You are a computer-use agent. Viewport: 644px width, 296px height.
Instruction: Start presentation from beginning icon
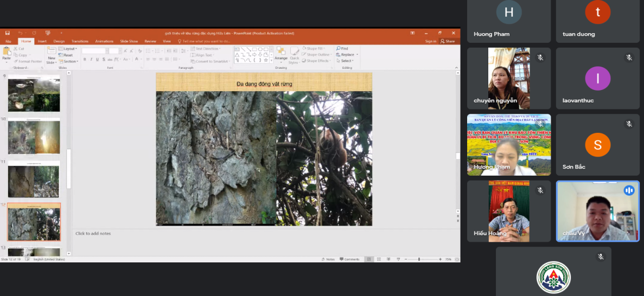48,33
